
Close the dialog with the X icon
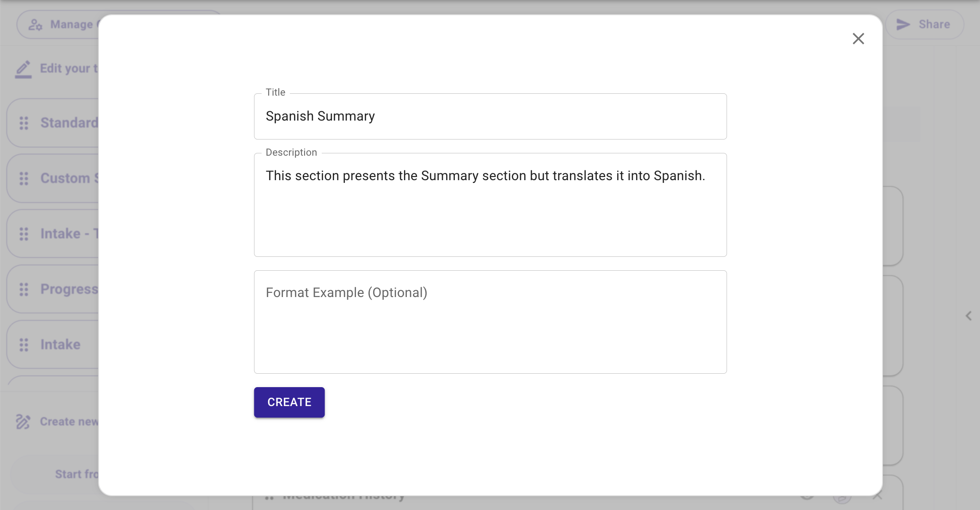858,38
